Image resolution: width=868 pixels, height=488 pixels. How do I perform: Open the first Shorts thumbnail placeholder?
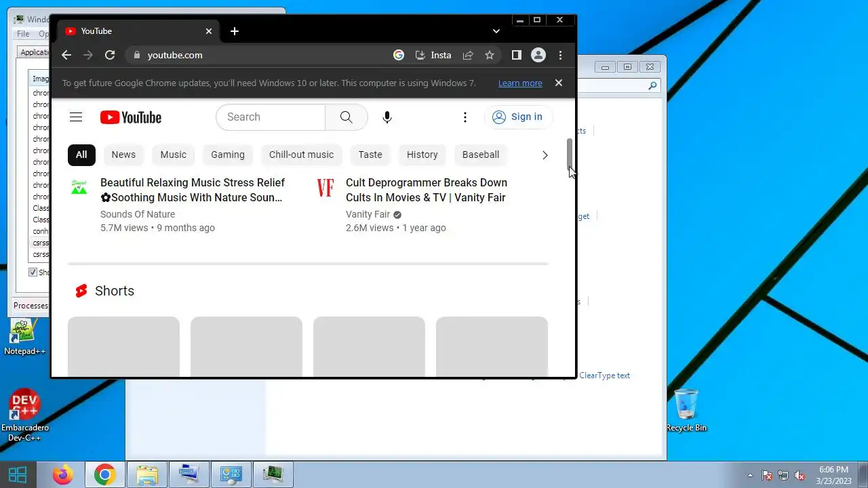point(123,346)
